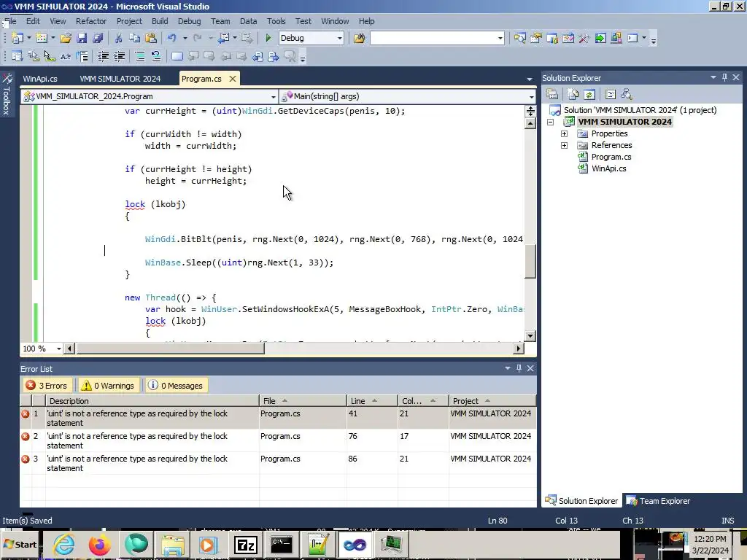Click View Code icon in Solution Explorer

pyautogui.click(x=611, y=94)
